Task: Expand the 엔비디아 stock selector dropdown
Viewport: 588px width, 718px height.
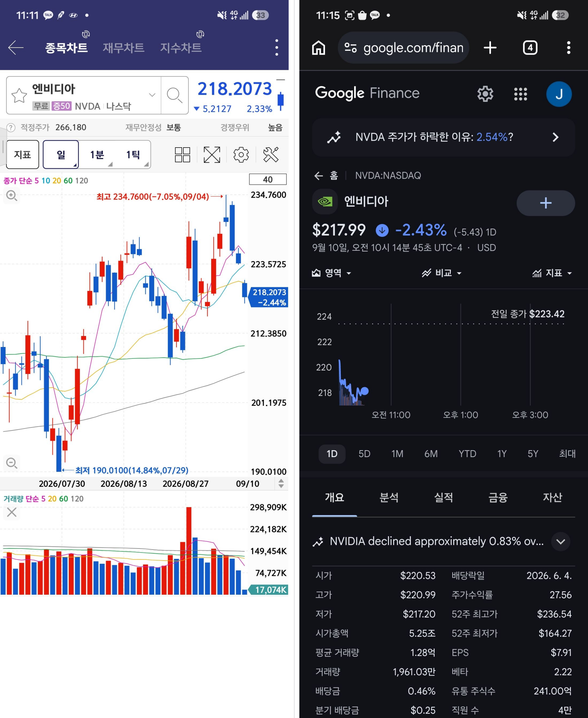Action: (152, 95)
